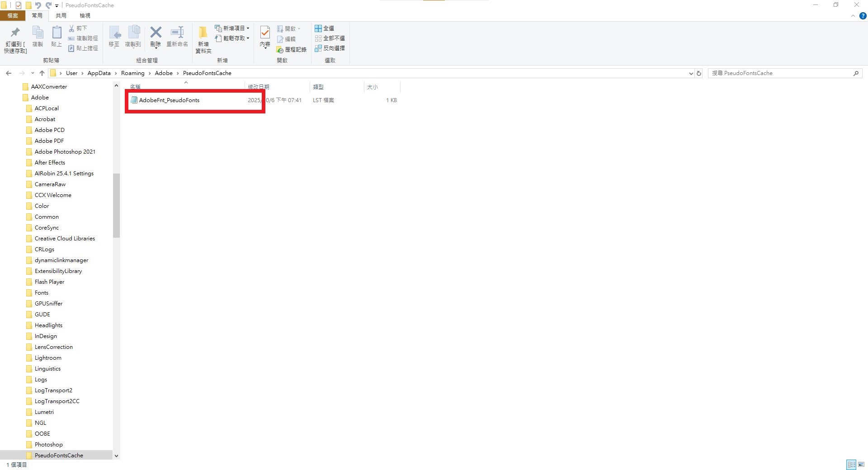The image size is (868, 470).
Task: Select the Creative Cloud Libraries folder
Action: (x=65, y=239)
